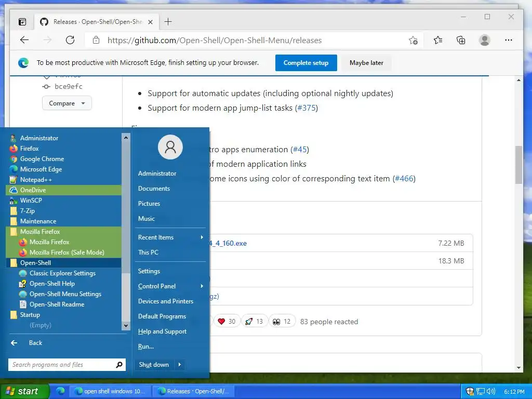Expand the Maintenance folder
Image resolution: width=532 pixels, height=399 pixels.
pos(63,221)
